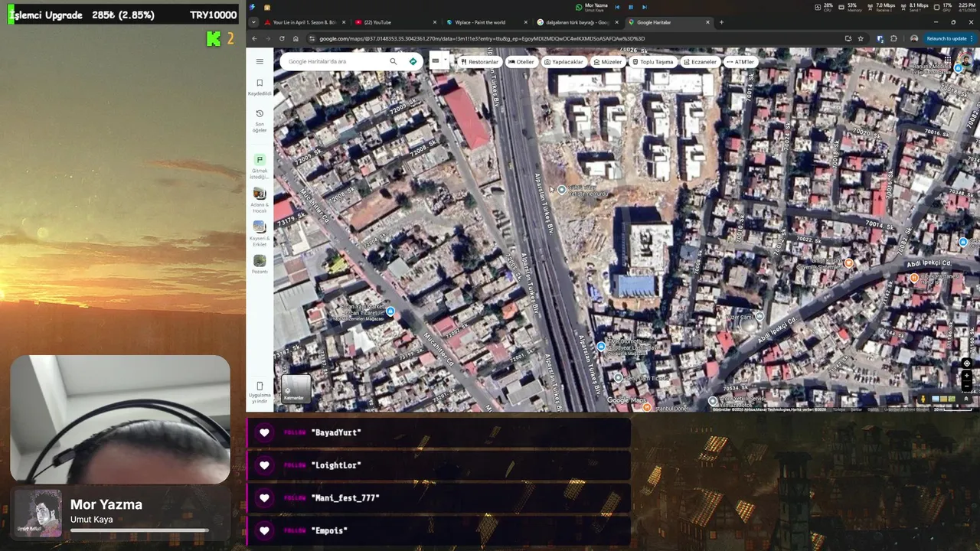This screenshot has height=551, width=980.
Task: Click the heart beside Mani_fest_777 follow
Action: 264,498
